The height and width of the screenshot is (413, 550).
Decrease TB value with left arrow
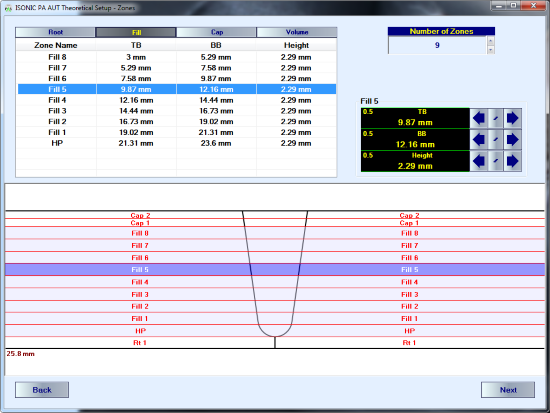478,118
